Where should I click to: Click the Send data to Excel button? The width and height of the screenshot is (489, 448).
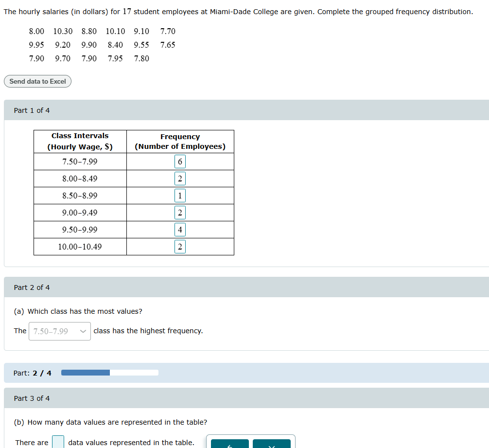tap(37, 81)
